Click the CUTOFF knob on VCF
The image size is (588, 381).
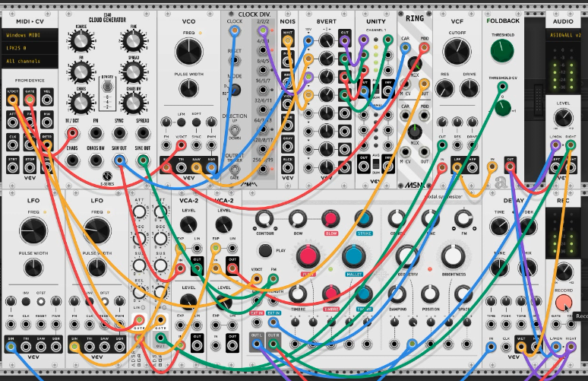point(457,52)
